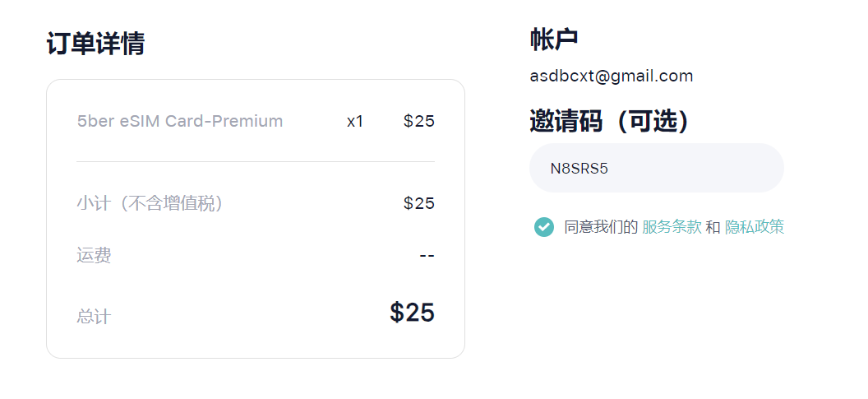Open the 服务条款 link

[672, 227]
